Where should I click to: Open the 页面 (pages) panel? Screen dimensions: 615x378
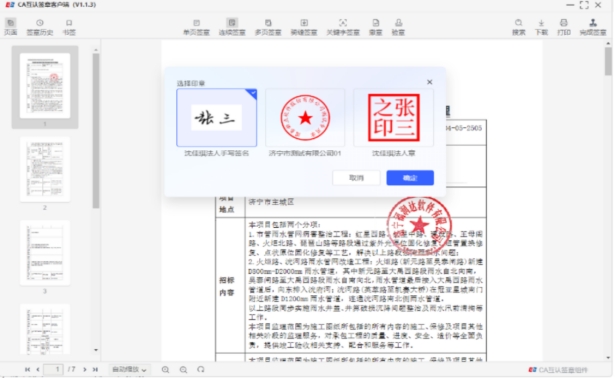click(x=11, y=27)
